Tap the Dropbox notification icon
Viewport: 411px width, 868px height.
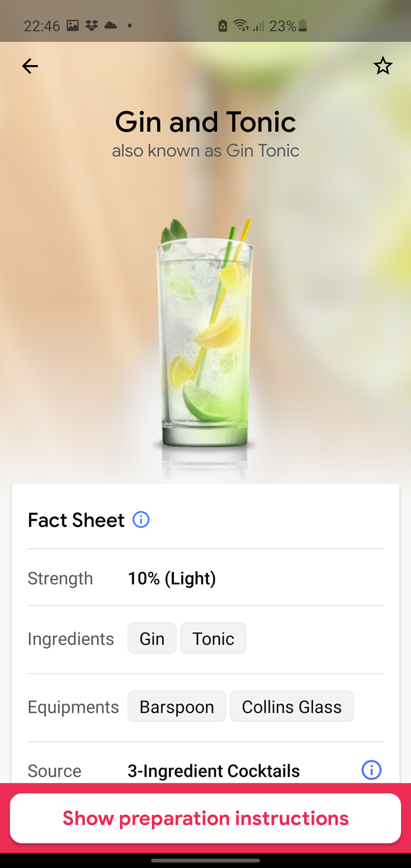point(92,25)
